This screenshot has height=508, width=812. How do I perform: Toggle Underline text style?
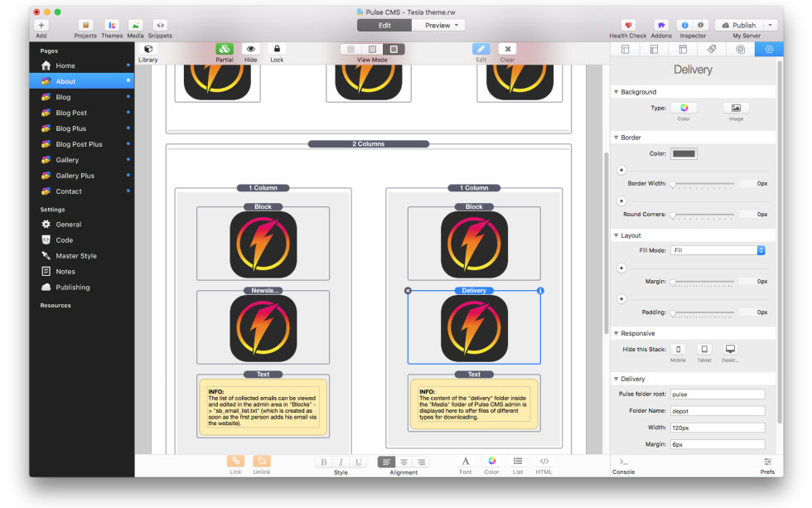(358, 462)
